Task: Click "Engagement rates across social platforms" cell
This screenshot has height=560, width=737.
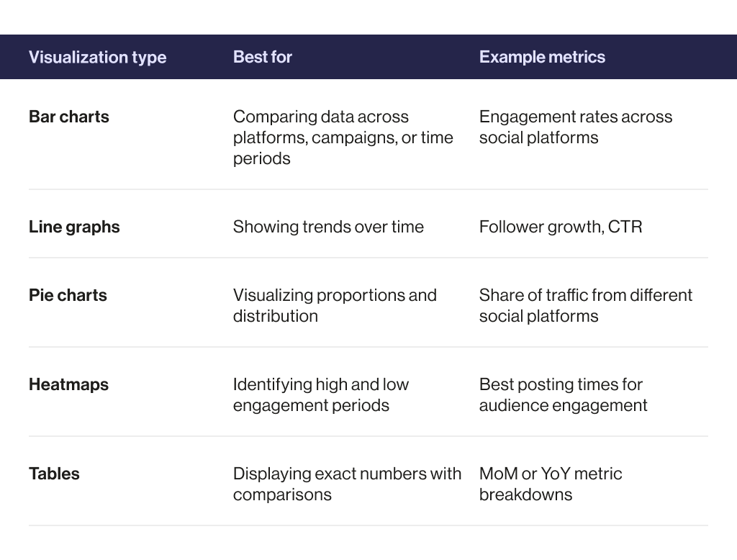Action: click(x=575, y=127)
